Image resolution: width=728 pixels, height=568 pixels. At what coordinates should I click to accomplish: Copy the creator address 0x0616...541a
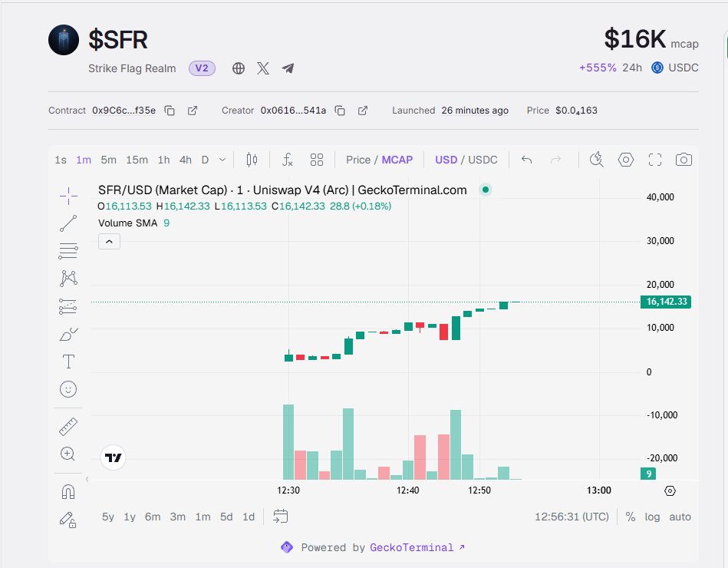340,111
